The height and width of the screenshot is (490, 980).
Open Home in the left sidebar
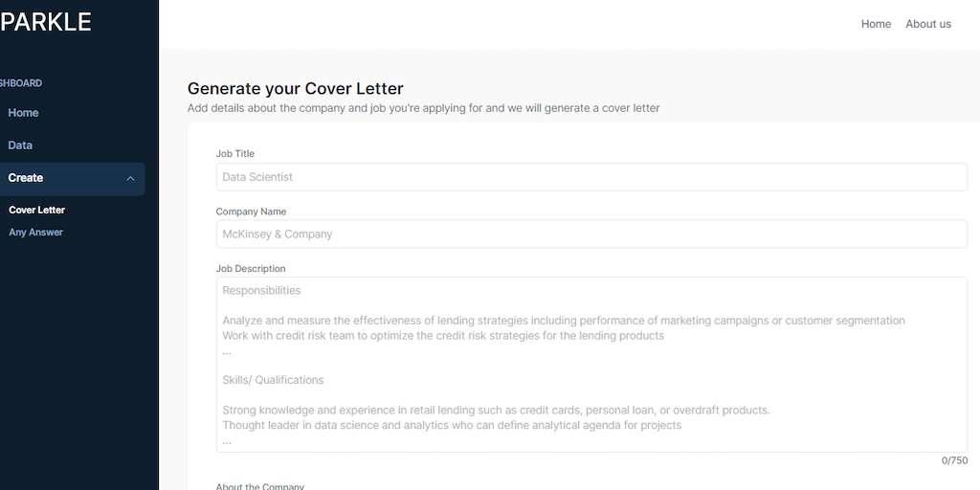[x=23, y=113]
